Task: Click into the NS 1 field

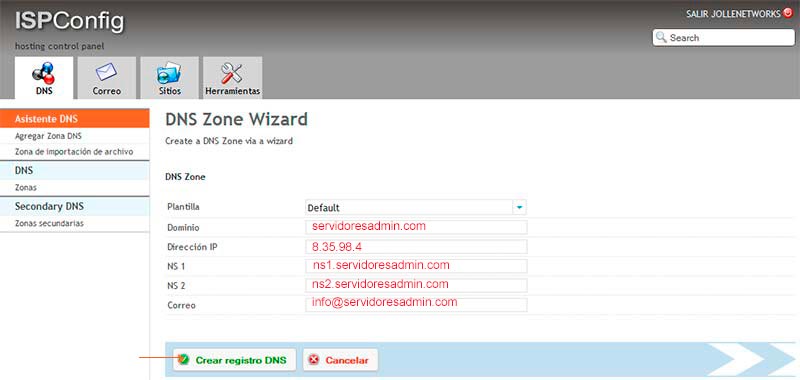Action: pos(416,266)
